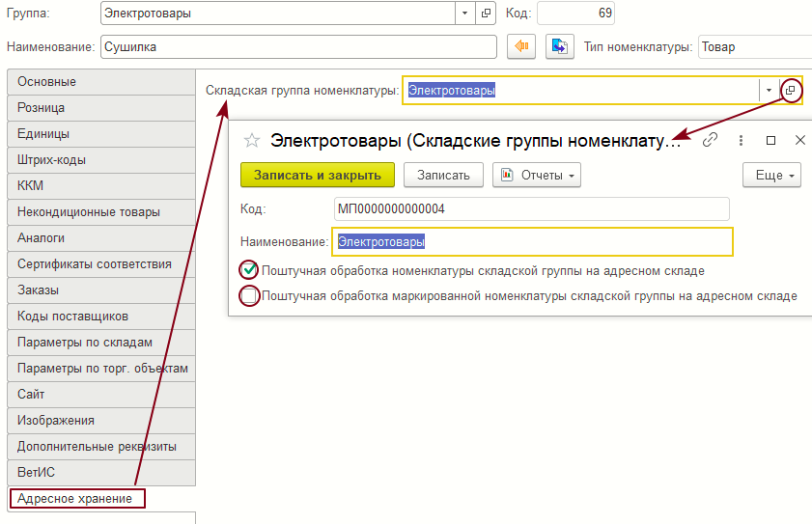Image resolution: width=812 pixels, height=524 pixels.
Task: Expand Складская группа номенклатуры dropdown arrow
Action: pyautogui.click(x=769, y=90)
